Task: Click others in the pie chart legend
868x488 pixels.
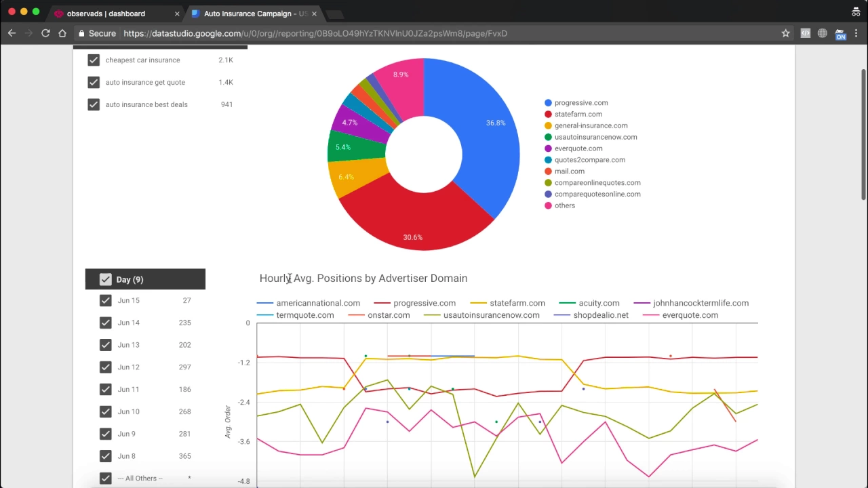Action: point(564,205)
